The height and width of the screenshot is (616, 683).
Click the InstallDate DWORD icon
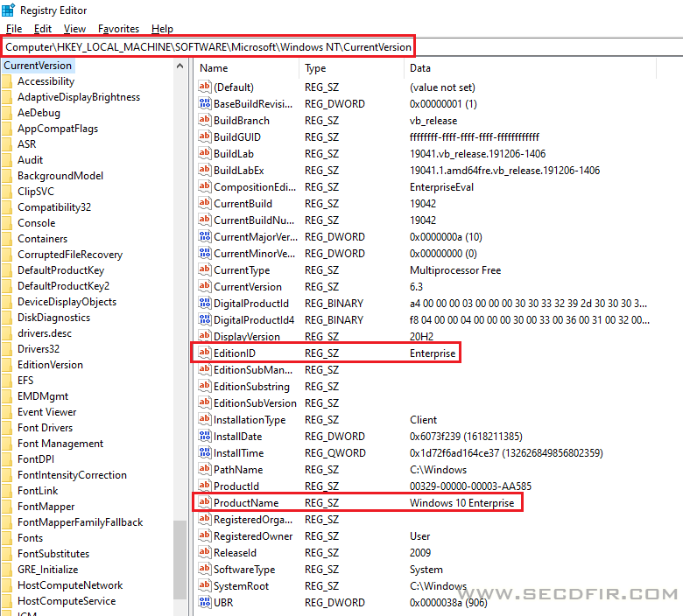pos(205,436)
